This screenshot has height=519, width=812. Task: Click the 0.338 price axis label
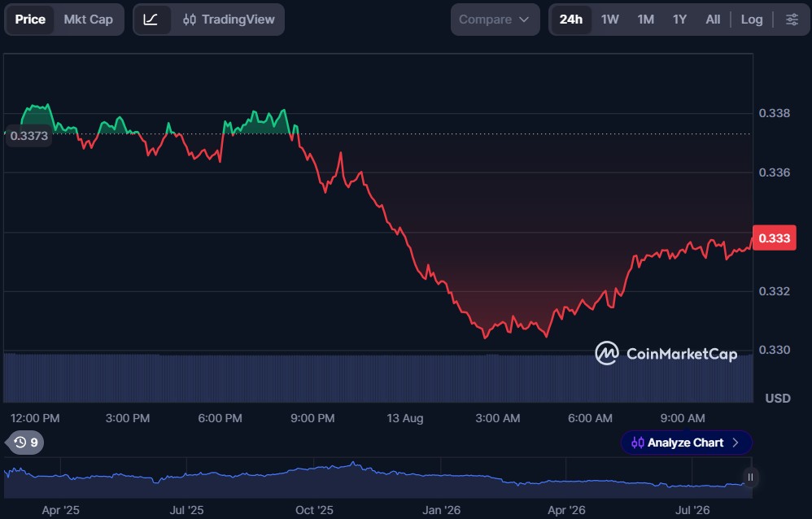pyautogui.click(x=775, y=113)
